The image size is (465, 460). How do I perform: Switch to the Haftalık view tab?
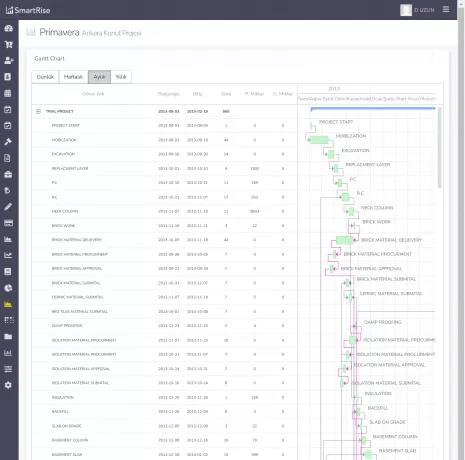tap(74, 77)
